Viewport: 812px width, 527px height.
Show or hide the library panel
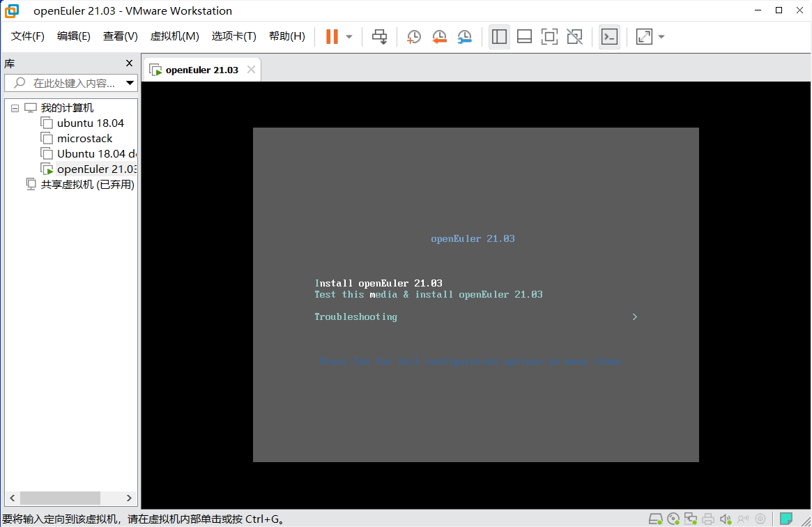click(499, 36)
